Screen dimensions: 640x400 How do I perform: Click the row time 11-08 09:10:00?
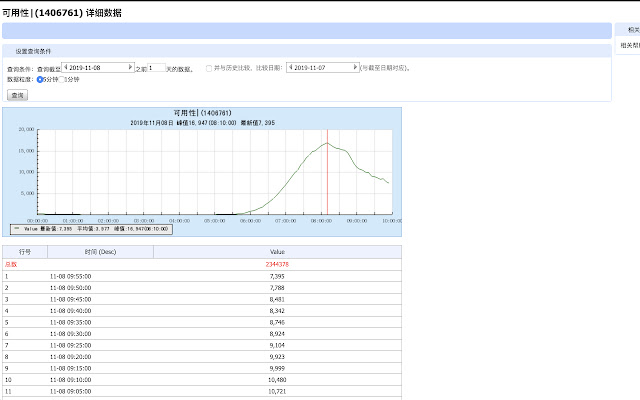coord(71,380)
